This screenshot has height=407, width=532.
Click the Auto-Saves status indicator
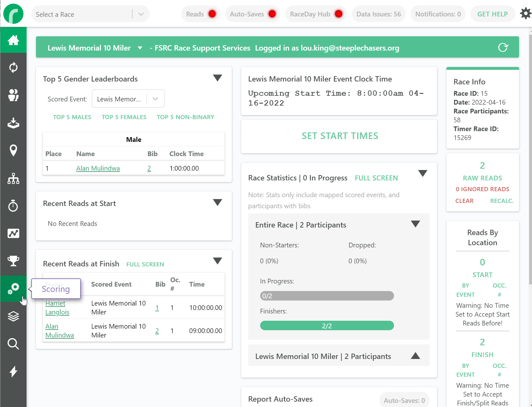point(253,14)
